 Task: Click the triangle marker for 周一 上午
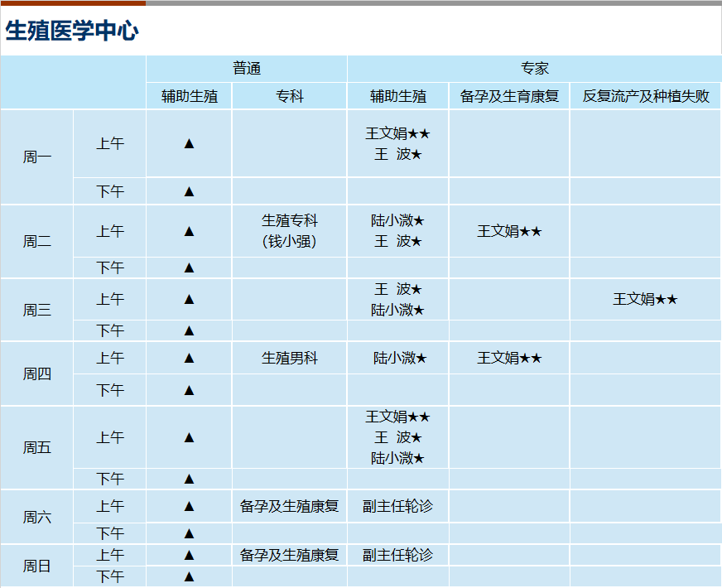pyautogui.click(x=189, y=143)
